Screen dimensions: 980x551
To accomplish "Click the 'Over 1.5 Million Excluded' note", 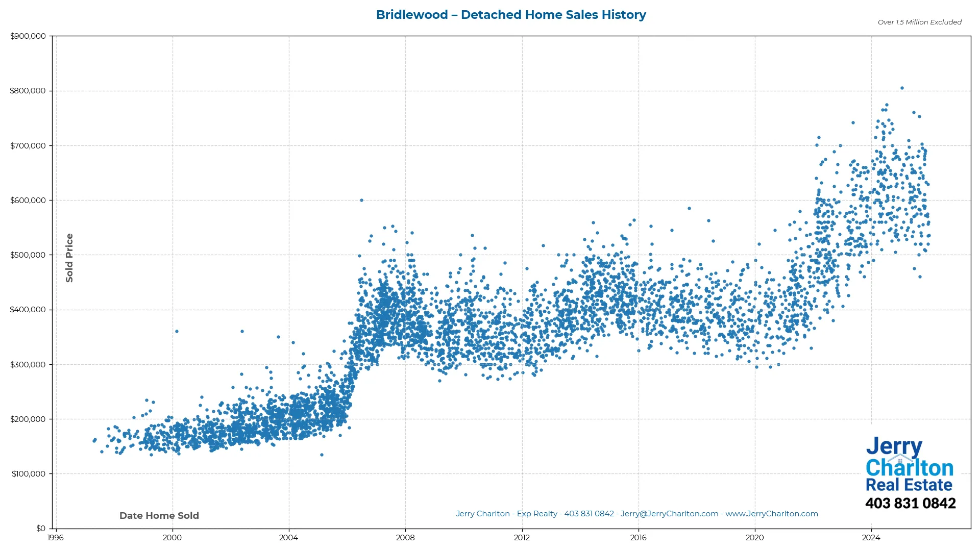I will pos(919,22).
